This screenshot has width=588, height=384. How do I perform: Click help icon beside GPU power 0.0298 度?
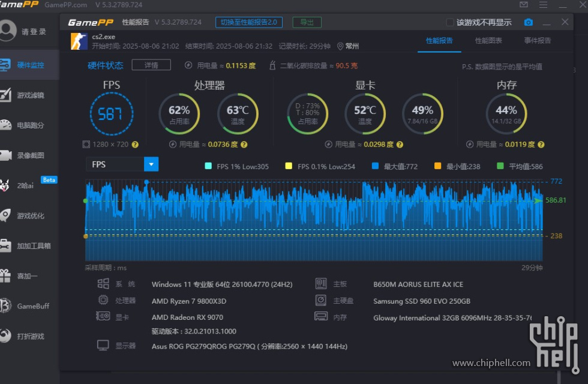tap(400, 145)
